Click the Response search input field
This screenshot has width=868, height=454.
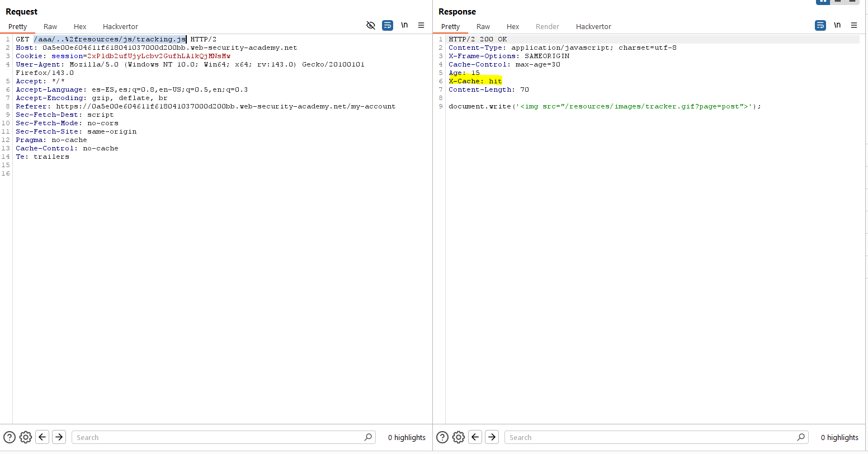[x=652, y=437]
